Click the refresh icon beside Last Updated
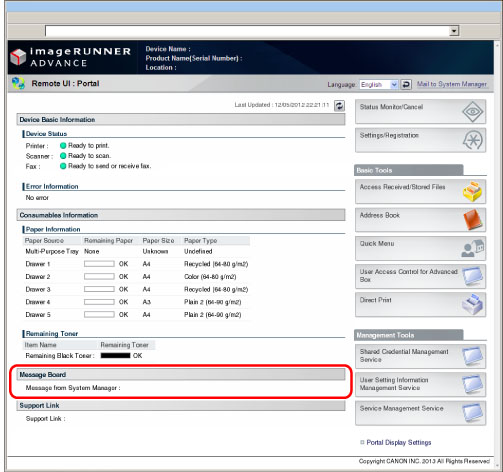Image resolution: width=503 pixels, height=472 pixels. 339,106
